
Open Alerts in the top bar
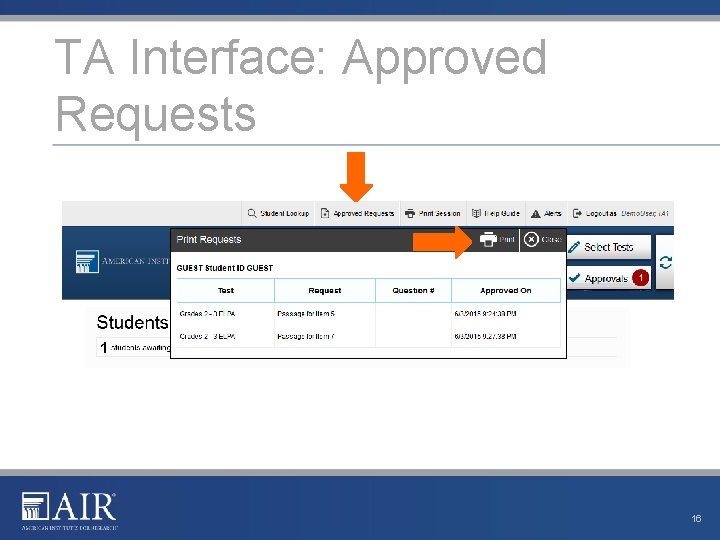tap(546, 214)
